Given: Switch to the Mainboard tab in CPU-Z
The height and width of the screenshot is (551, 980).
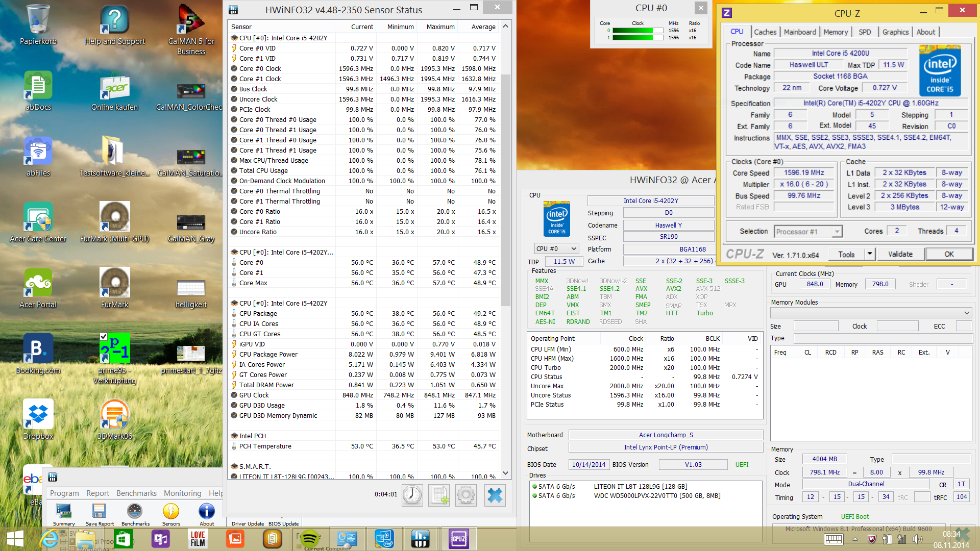Looking at the screenshot, I should click(x=799, y=32).
